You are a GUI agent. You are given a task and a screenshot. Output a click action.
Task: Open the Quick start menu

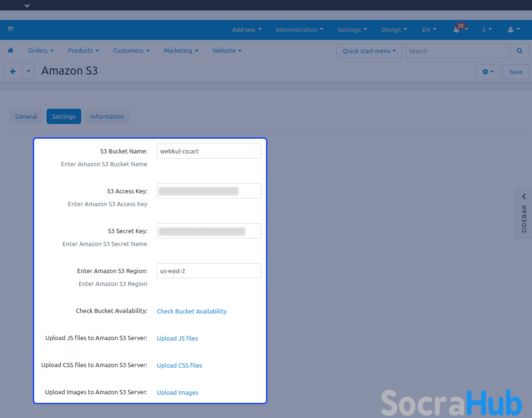(x=369, y=51)
